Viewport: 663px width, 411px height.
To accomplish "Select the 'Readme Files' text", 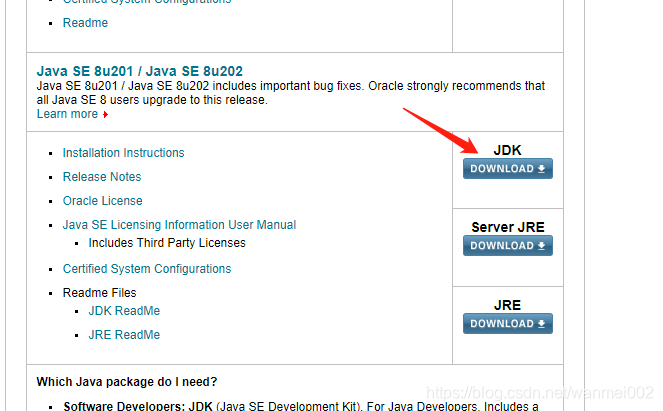I will (99, 293).
